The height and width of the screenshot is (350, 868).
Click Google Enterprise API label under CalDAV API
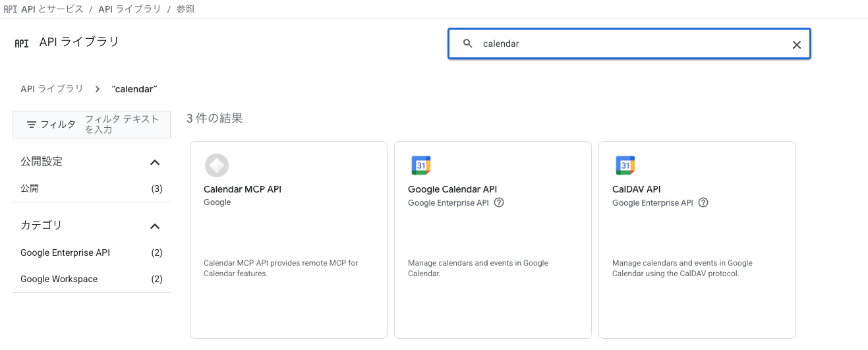652,203
